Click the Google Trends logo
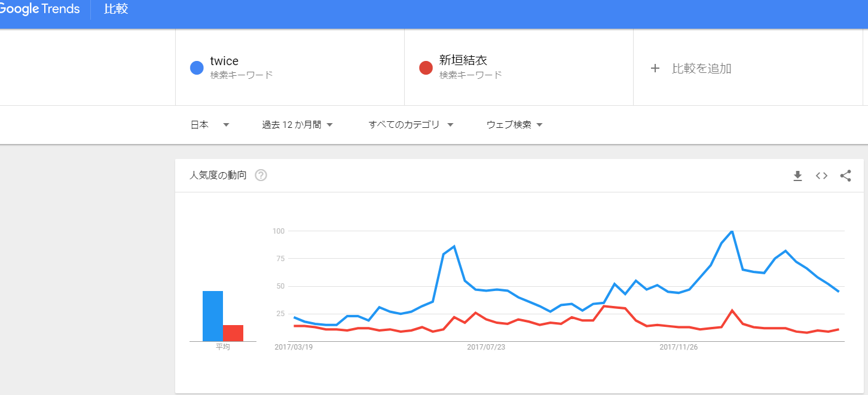The image size is (868, 395). click(39, 10)
